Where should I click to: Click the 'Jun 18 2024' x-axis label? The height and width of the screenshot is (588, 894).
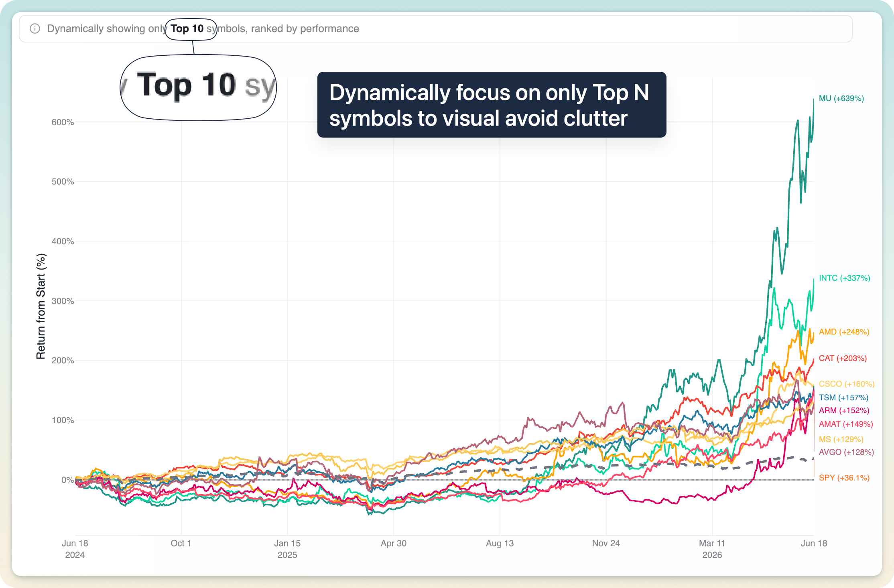75,549
